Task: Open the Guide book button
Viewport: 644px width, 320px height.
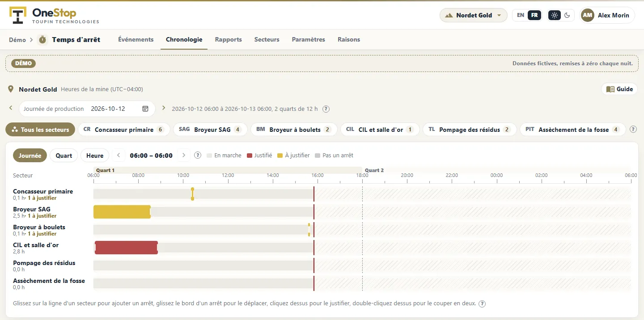Action: click(x=619, y=89)
